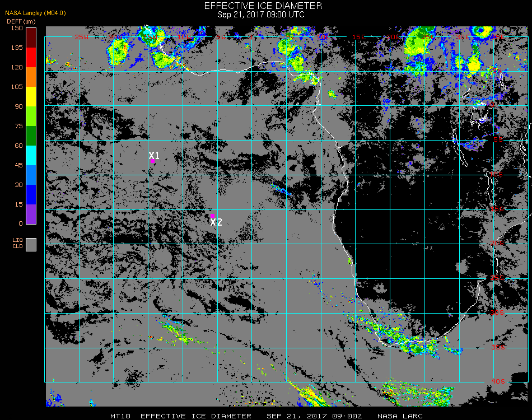Click the "75" colorbar tick label
This screenshot has width=532, height=420.
[18, 126]
